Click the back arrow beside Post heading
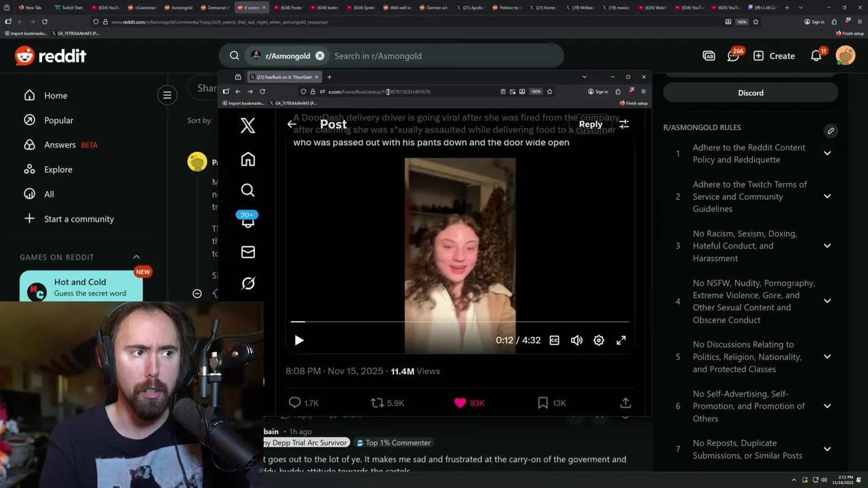Screen dimensions: 868x488 pos(292,124)
